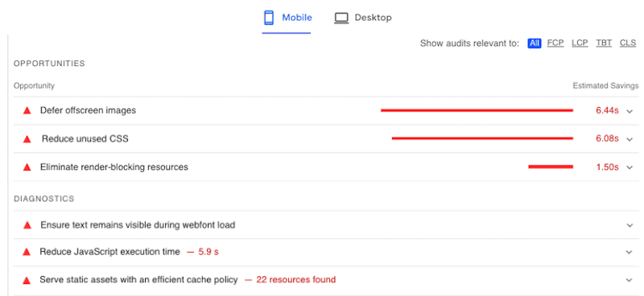Select the All audits filter
This screenshot has width=644, height=296.
[x=535, y=43]
